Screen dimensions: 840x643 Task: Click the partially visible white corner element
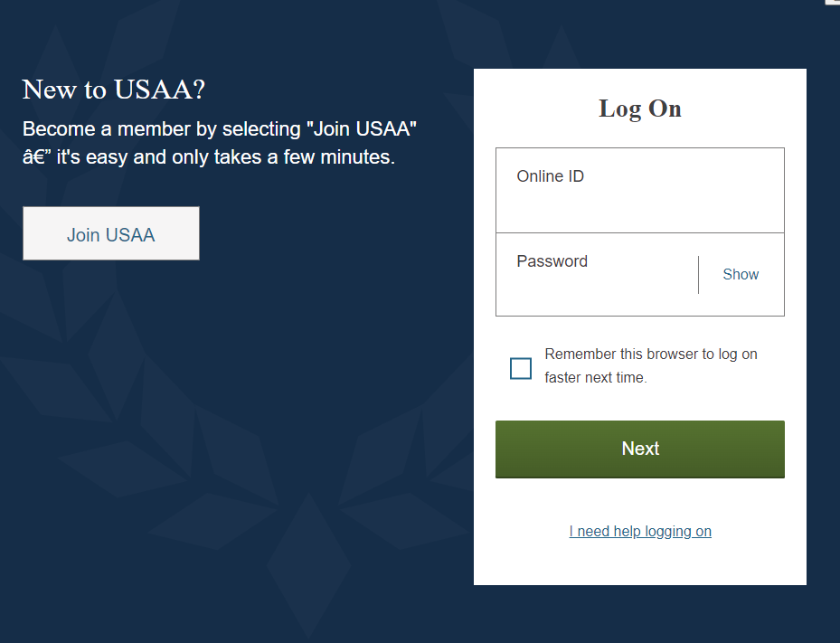click(x=833, y=2)
